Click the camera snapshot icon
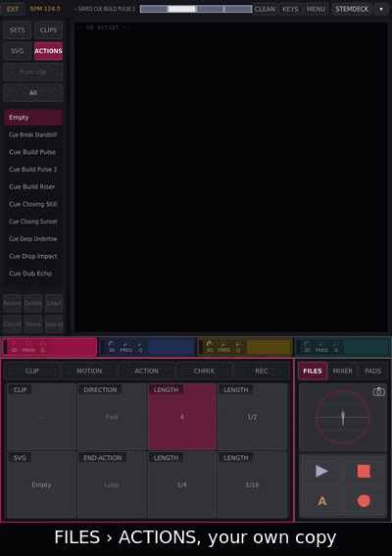Image resolution: width=392 pixels, height=556 pixels. click(378, 391)
